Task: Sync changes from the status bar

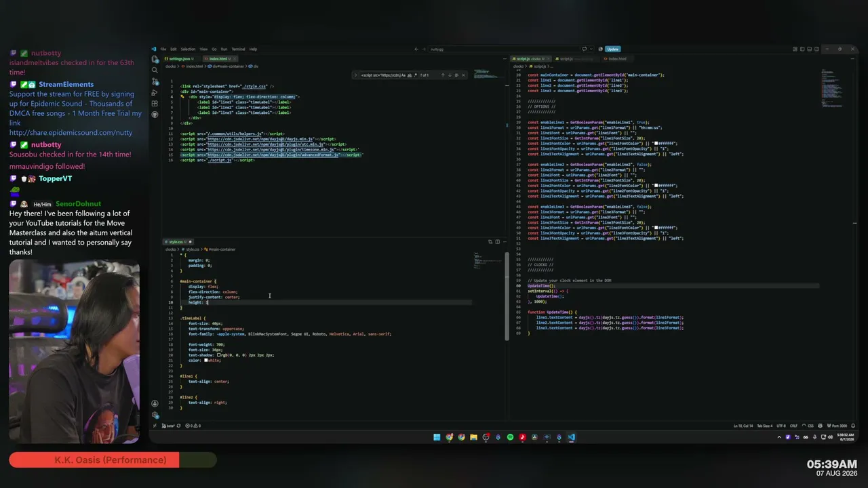Action: pyautogui.click(x=178, y=426)
